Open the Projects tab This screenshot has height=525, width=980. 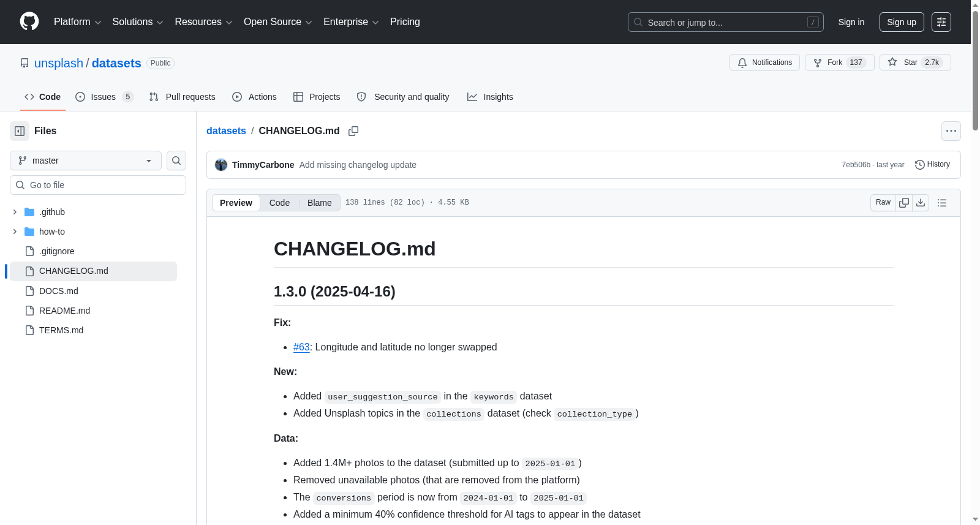317,97
